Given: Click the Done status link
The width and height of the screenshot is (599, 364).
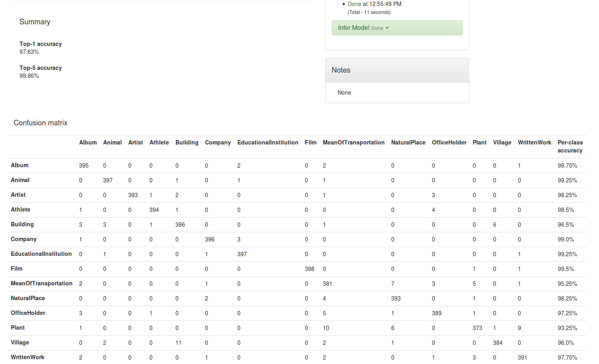Looking at the screenshot, I should pos(354,4).
